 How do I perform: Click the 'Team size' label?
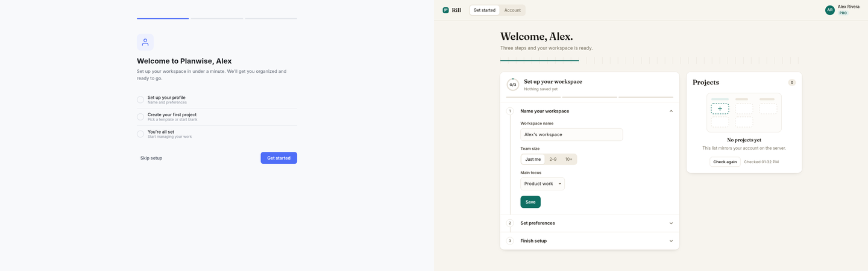coord(530,149)
